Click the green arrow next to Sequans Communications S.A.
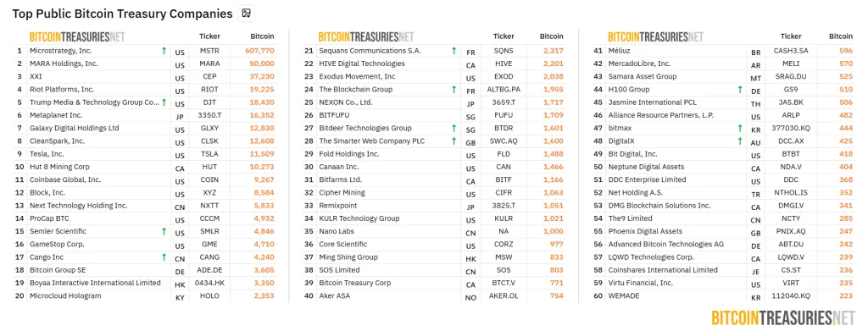Screen dimensions: 868x331 454,51
